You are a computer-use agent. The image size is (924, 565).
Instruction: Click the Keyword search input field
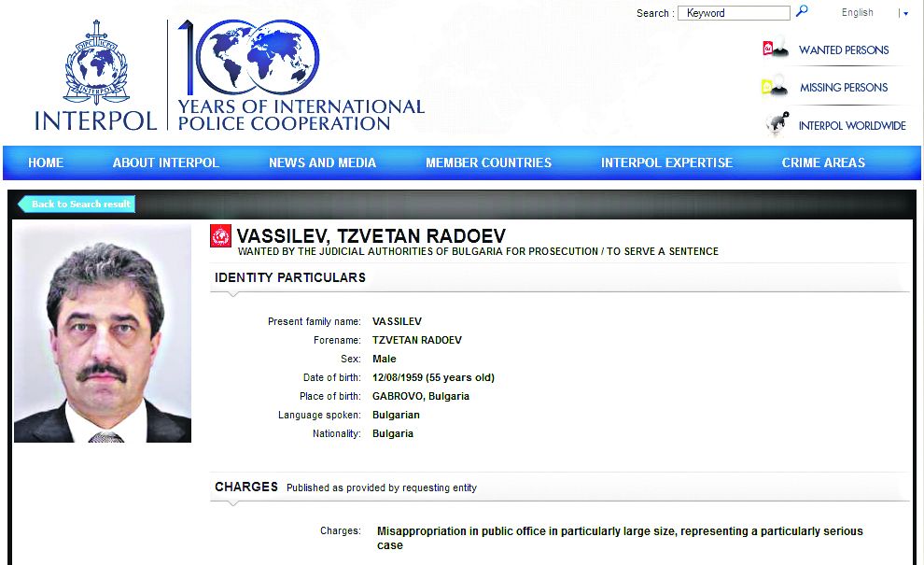click(734, 13)
